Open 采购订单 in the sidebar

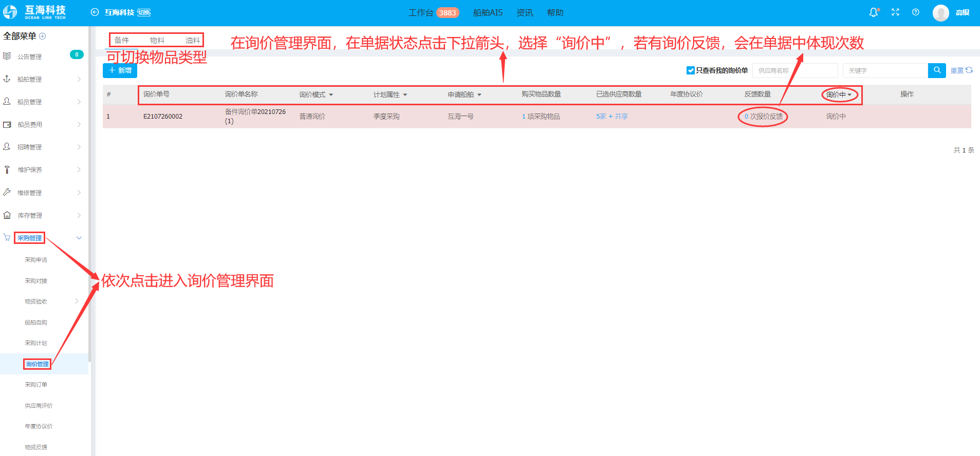[36, 385]
